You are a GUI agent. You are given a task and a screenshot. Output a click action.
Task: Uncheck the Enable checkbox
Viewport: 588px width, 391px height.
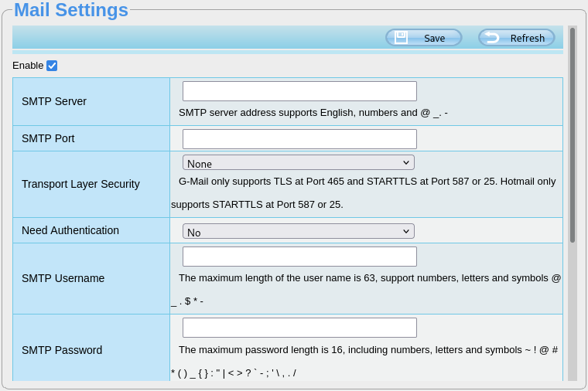tap(52, 66)
